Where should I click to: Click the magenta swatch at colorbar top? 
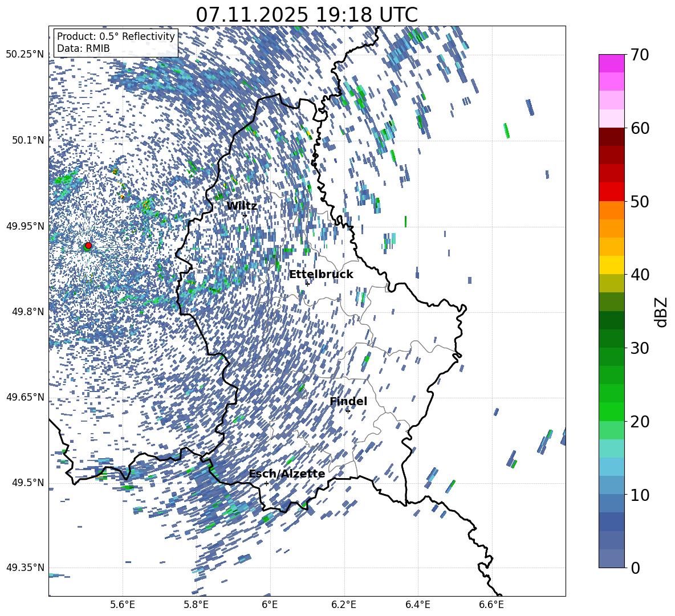tap(612, 63)
